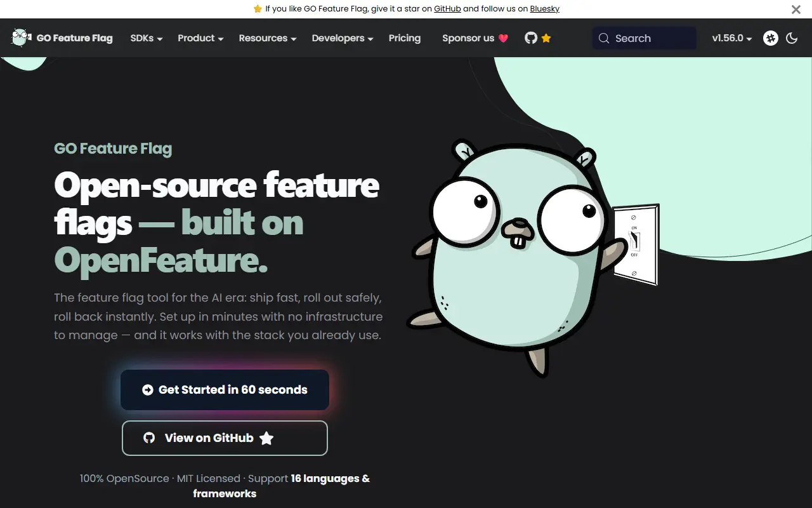Screen dimensions: 812x508
Task: Open the GitHub icon in navbar
Action: pyautogui.click(x=531, y=38)
